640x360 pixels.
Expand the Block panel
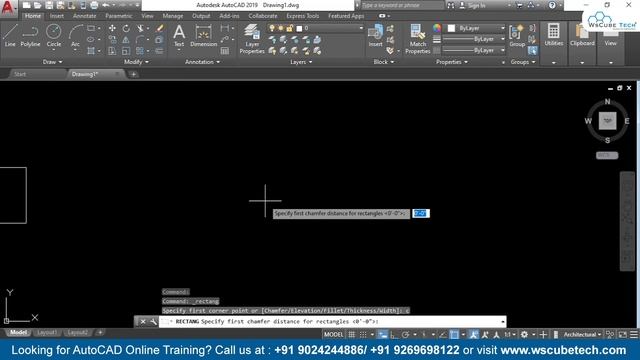pos(384,62)
